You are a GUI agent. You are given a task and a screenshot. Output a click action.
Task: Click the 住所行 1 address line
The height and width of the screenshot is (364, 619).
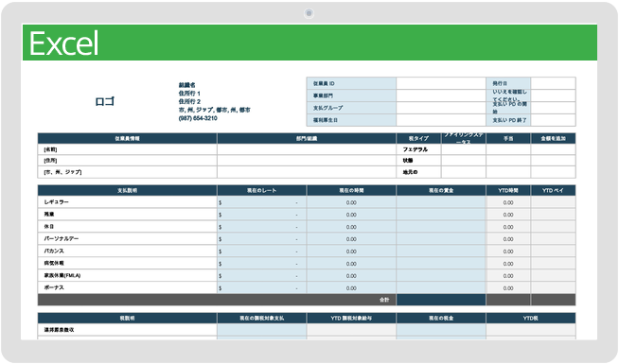189,94
